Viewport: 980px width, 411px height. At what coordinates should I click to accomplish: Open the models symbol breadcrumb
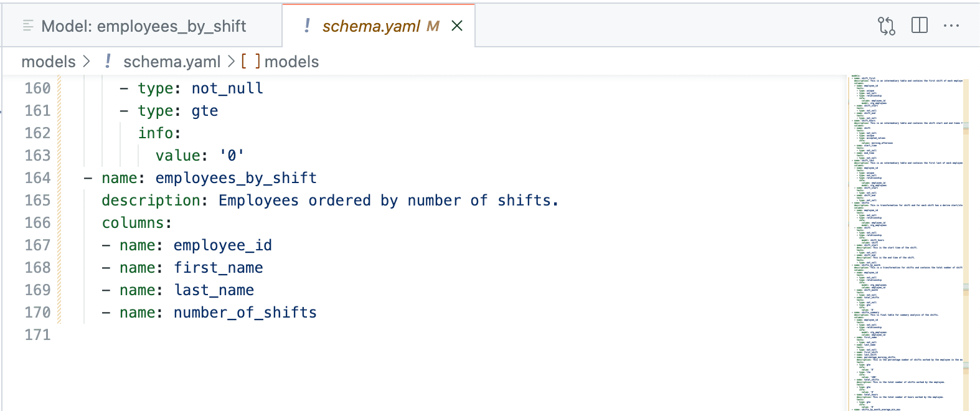point(291,62)
